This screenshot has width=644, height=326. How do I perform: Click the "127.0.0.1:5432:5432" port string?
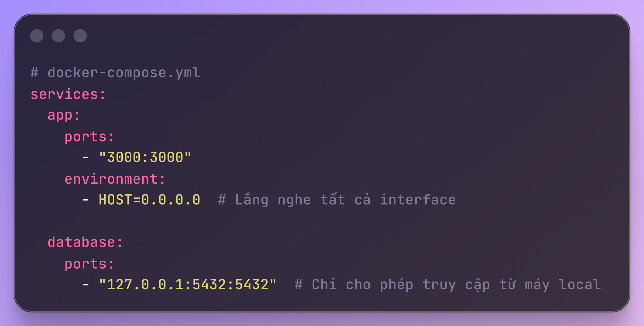click(188, 285)
